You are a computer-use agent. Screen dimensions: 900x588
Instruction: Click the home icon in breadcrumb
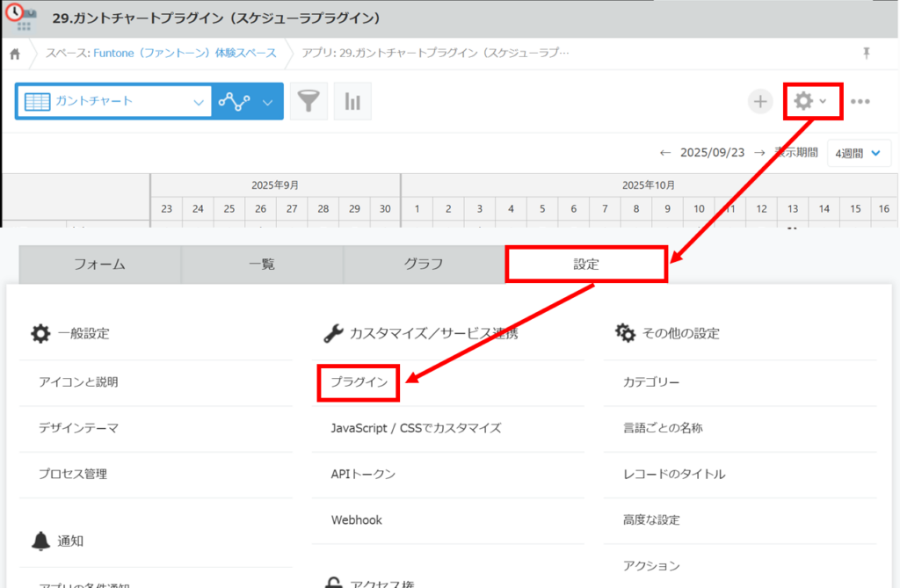point(15,54)
